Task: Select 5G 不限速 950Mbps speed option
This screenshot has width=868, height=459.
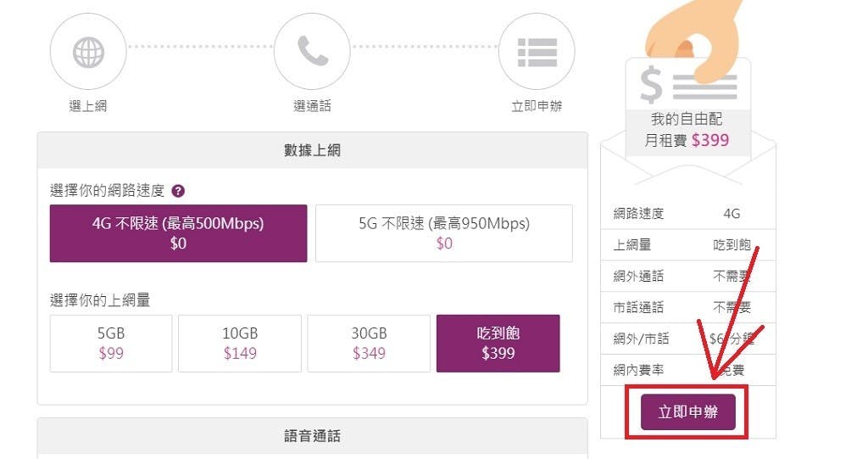Action: point(444,233)
